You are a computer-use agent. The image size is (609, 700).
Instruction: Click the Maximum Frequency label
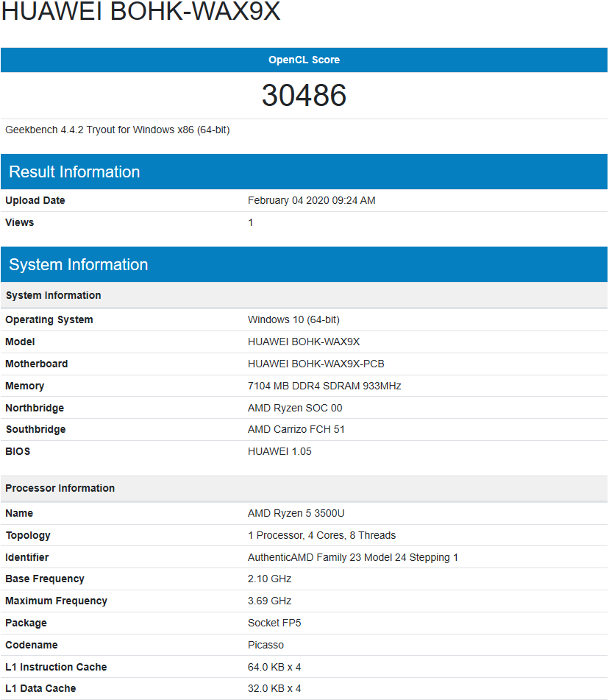[x=56, y=601]
